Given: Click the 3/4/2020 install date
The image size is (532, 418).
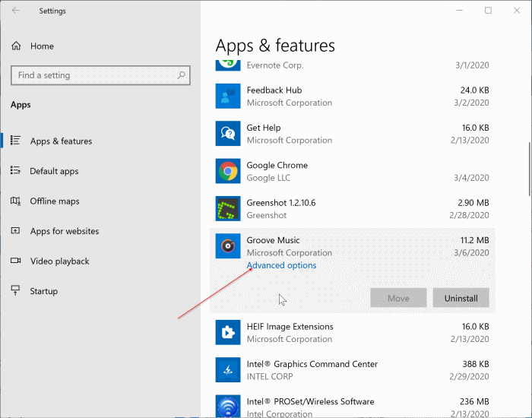Looking at the screenshot, I should pos(472,178).
